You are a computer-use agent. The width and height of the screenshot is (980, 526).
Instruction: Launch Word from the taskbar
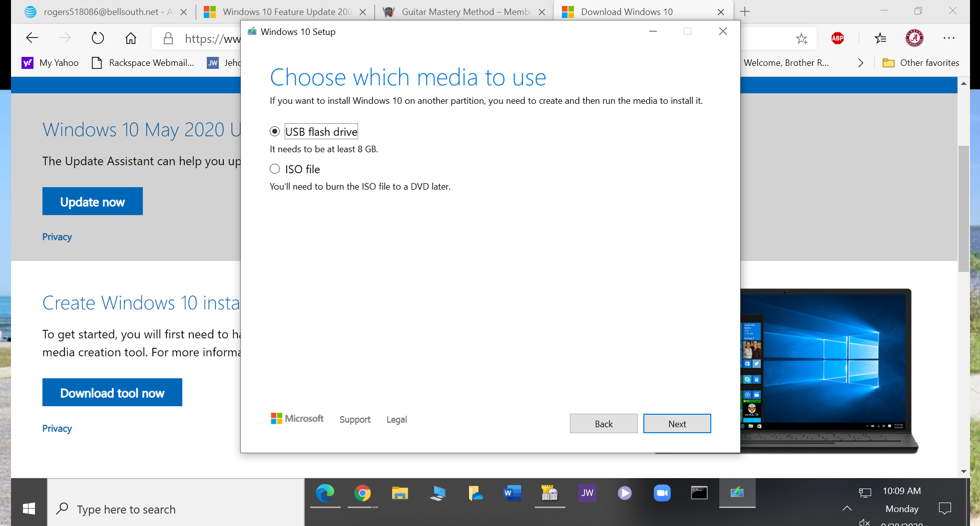(512, 493)
